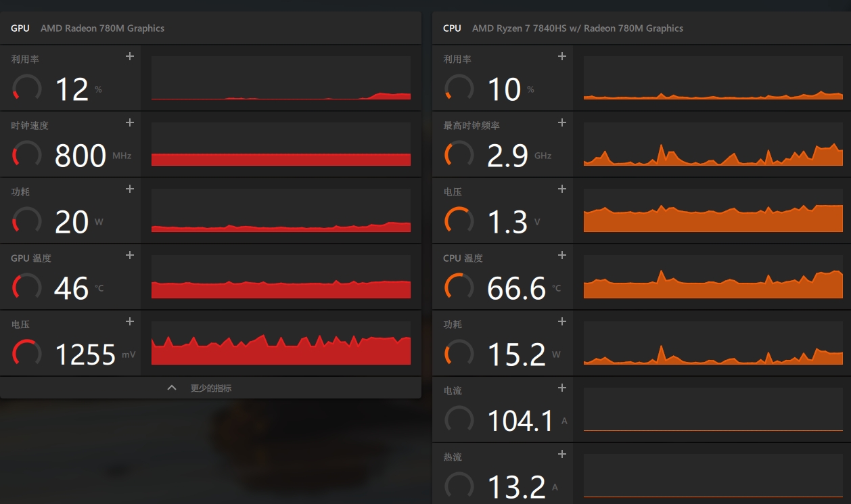Add CPU 温度 metric using plus icon
851x504 pixels.
pos(561,256)
